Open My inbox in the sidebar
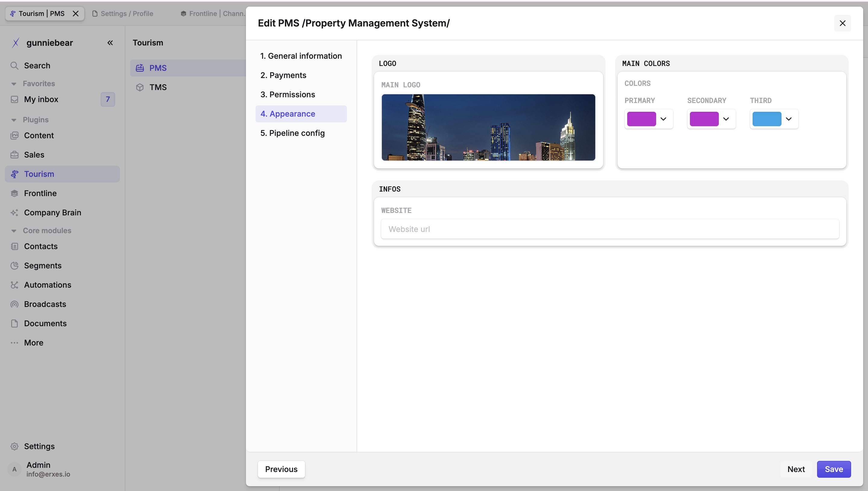The height and width of the screenshot is (491, 868). (62, 99)
